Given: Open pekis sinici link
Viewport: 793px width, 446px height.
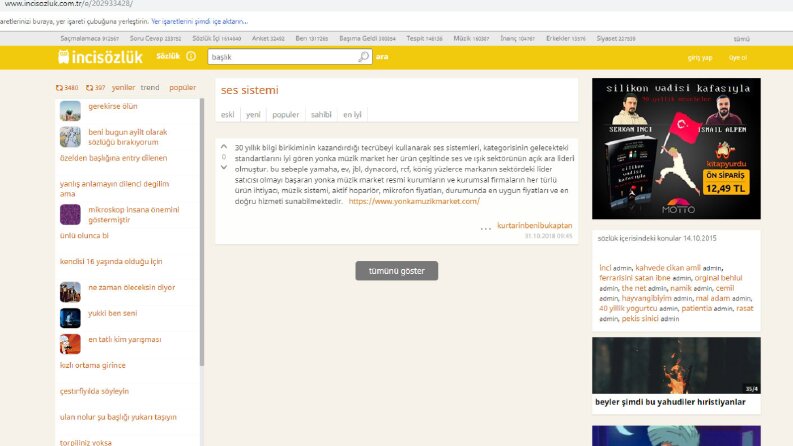Looking at the screenshot, I should coord(640,319).
